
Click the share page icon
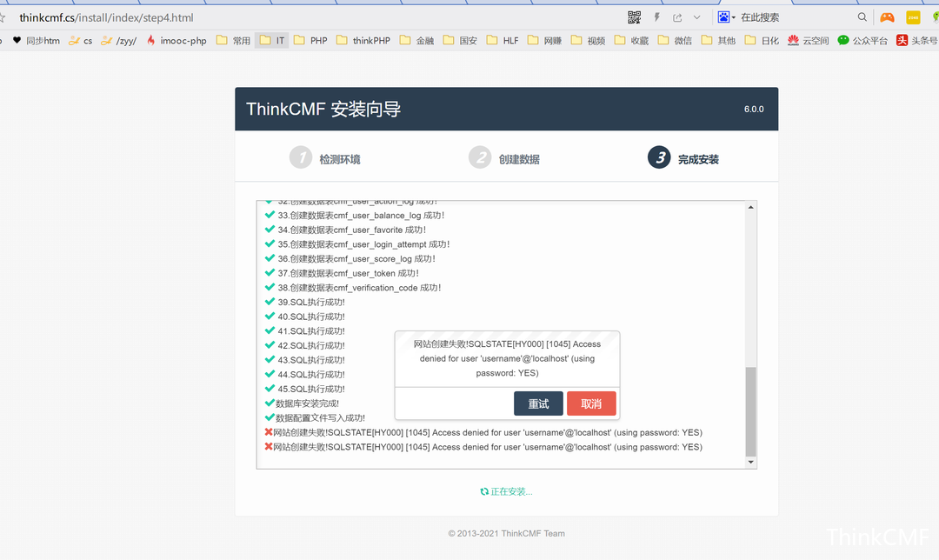tap(677, 17)
